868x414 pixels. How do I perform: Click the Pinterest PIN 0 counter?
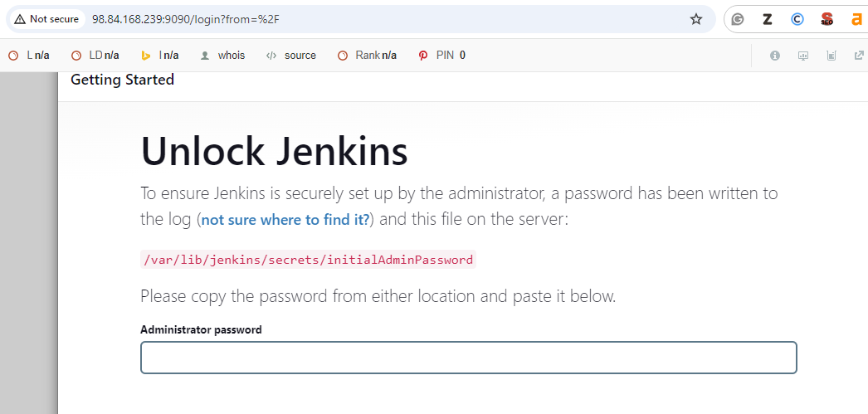(441, 56)
